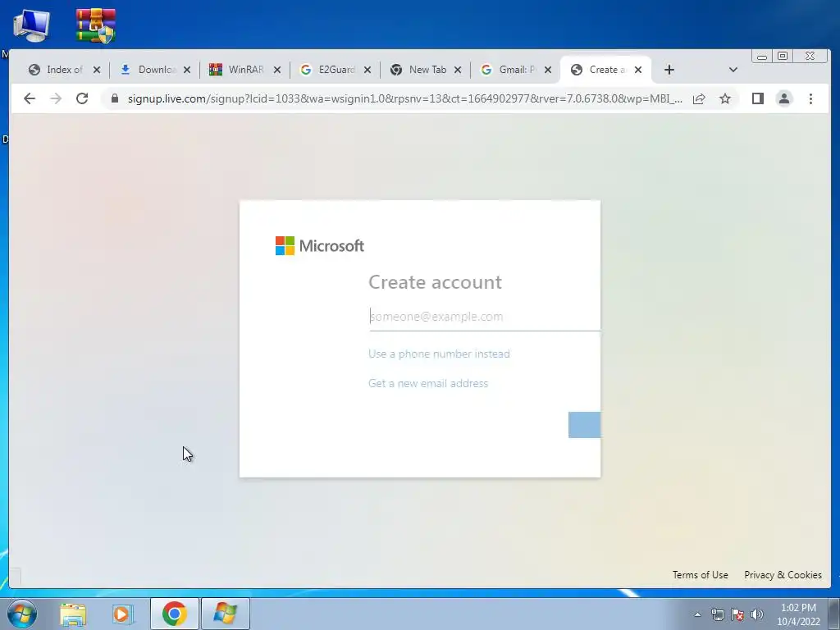Viewport: 840px width, 630px height.
Task: Open the Action Center flag icon
Action: point(737,614)
